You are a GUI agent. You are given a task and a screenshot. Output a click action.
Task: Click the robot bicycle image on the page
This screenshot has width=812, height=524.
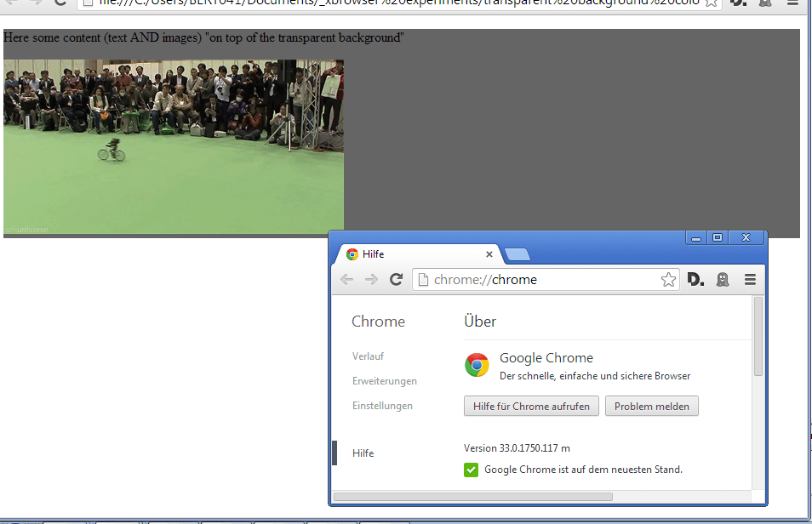click(174, 147)
